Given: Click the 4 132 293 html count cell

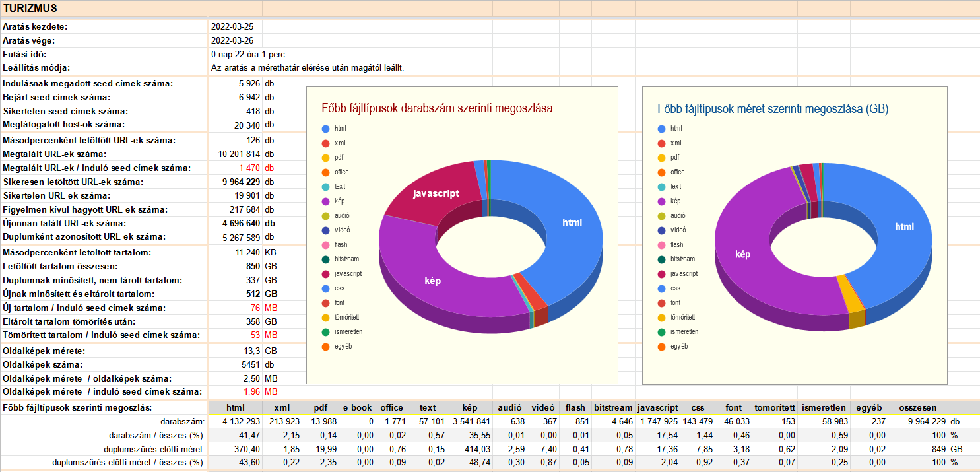Looking at the screenshot, I should click(x=236, y=421).
